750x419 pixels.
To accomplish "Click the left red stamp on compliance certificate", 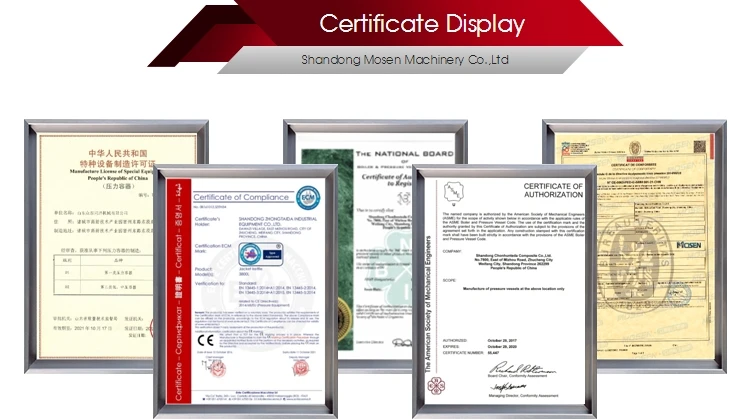I will coord(218,368).
